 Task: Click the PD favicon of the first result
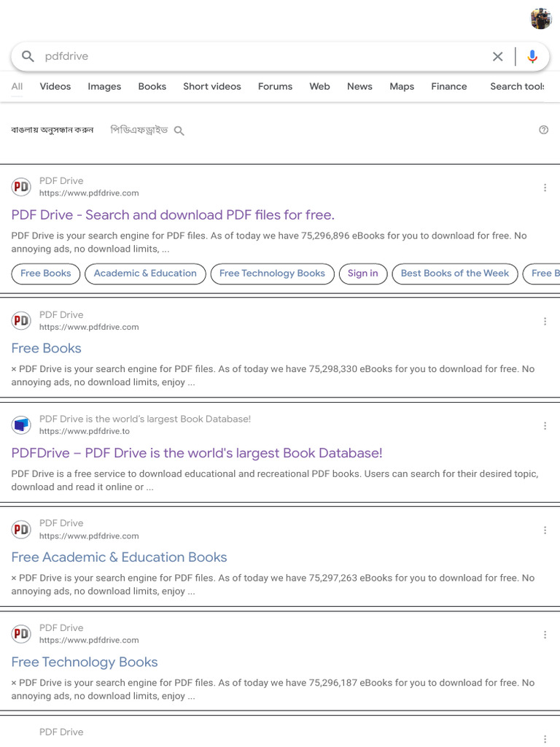21,187
